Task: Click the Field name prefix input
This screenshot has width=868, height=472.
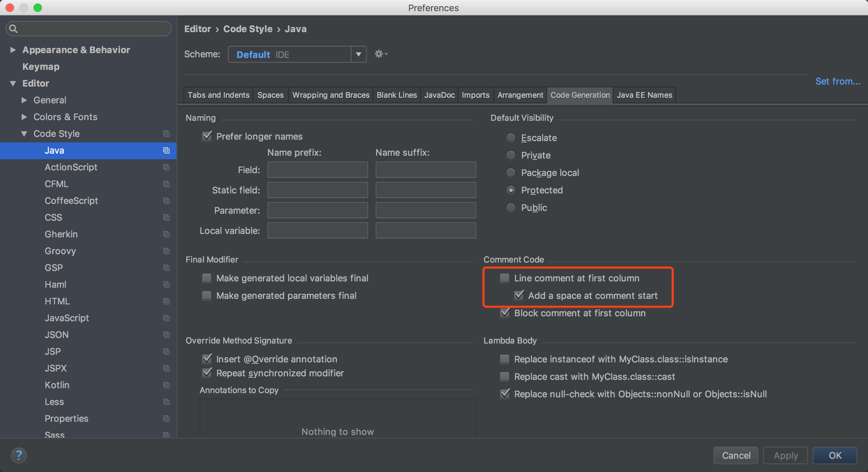Action: point(317,170)
